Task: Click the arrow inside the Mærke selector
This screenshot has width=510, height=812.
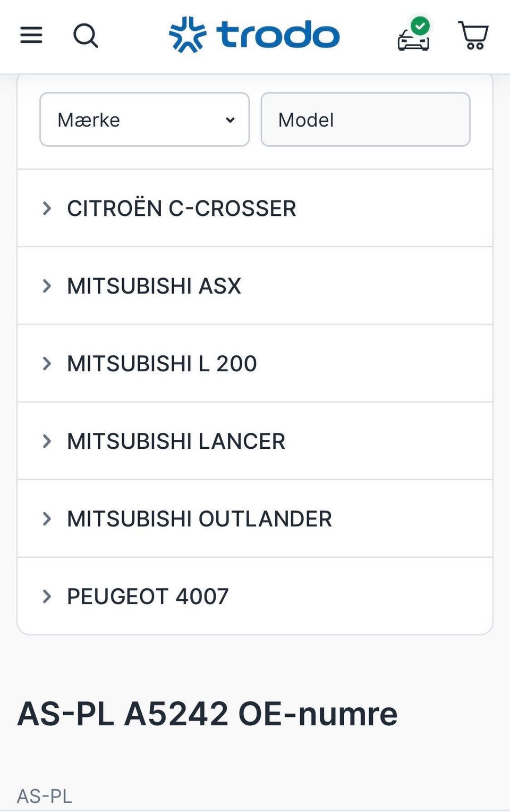Action: point(230,120)
